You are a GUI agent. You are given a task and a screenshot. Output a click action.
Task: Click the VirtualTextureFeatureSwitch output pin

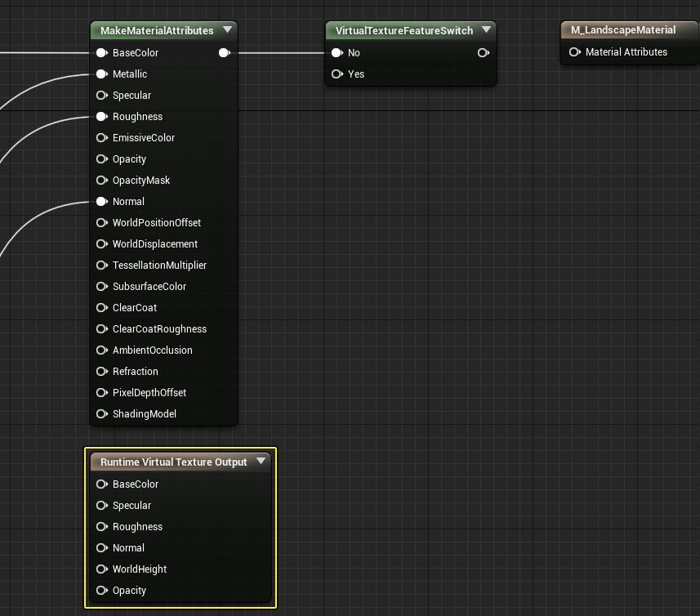point(484,53)
